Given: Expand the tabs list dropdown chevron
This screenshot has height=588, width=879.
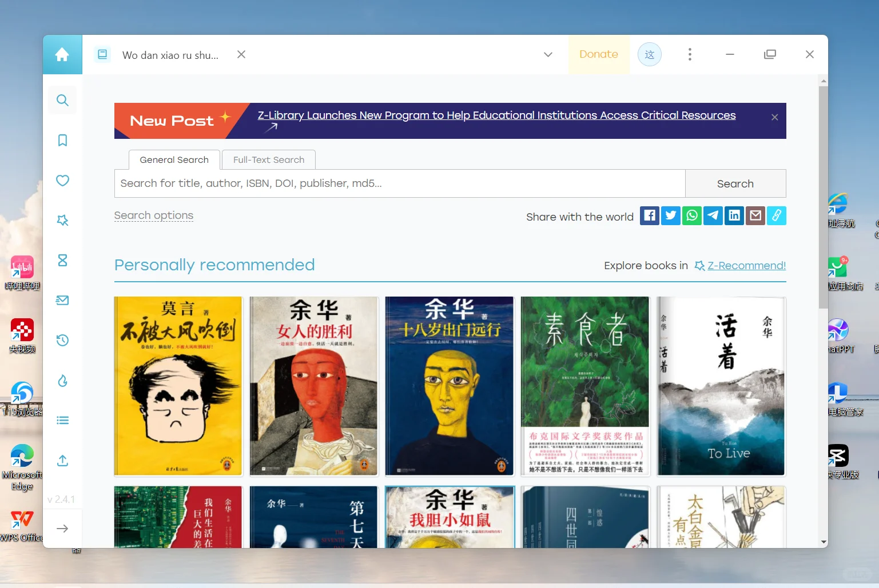Looking at the screenshot, I should tap(548, 55).
